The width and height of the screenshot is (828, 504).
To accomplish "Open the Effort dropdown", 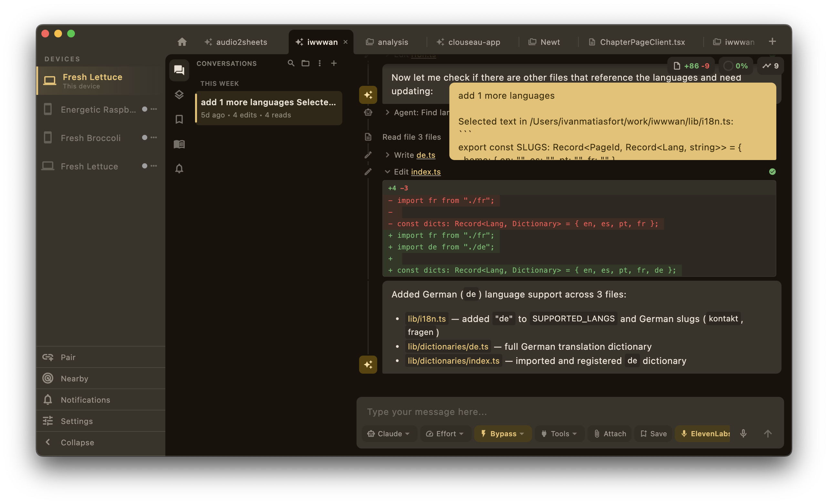I will [445, 433].
